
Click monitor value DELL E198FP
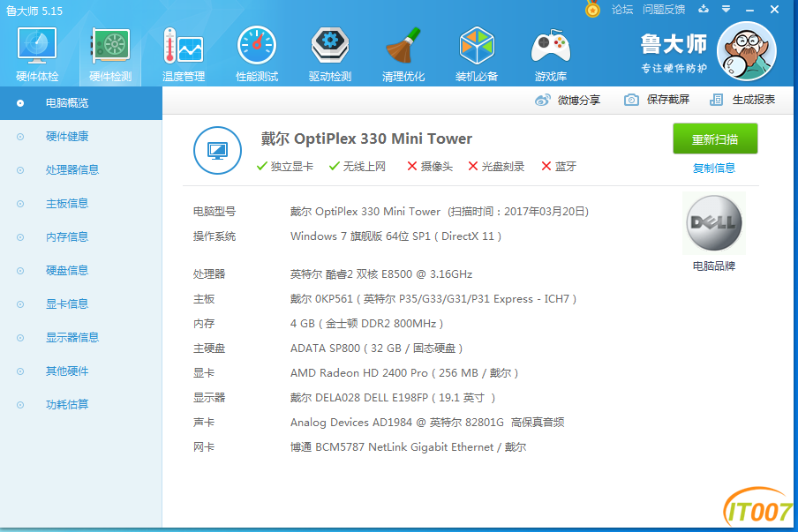pos(393,398)
